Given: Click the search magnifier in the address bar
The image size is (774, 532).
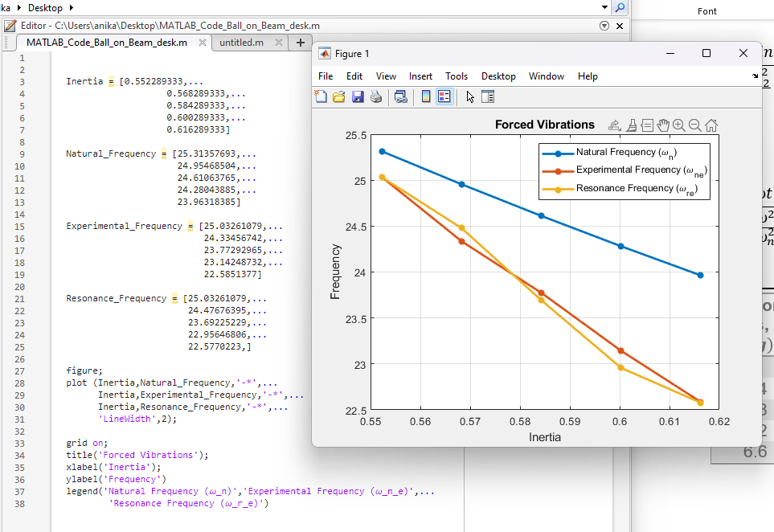Looking at the screenshot, I should (x=620, y=7).
